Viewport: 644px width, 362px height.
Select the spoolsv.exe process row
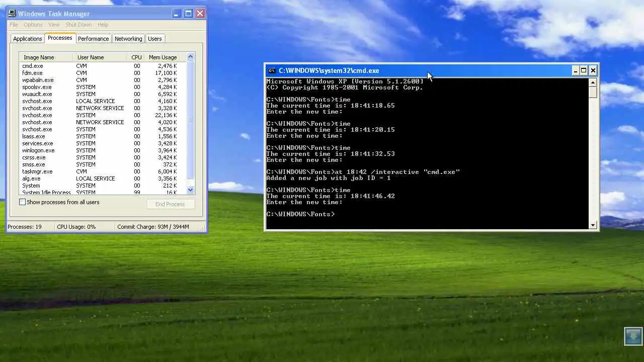(x=103, y=87)
